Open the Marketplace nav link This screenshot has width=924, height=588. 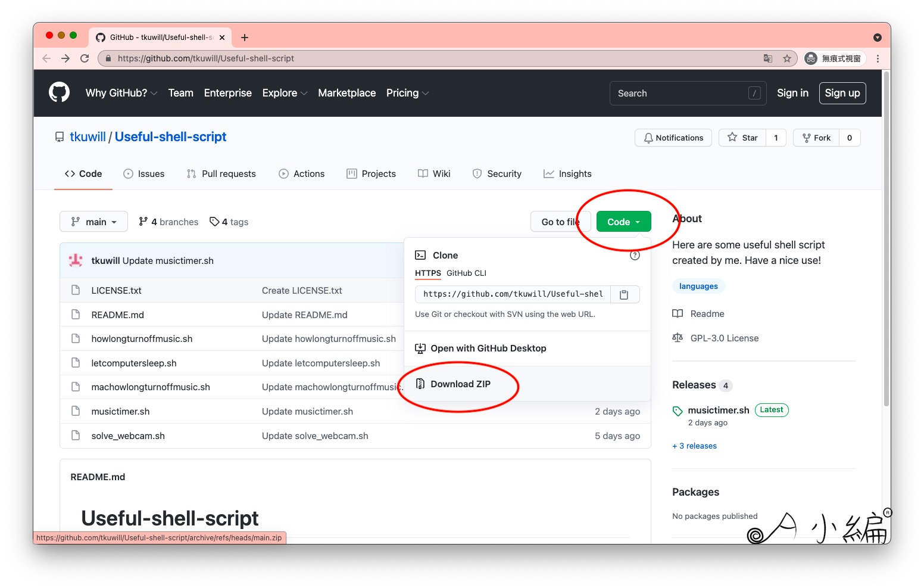tap(347, 93)
